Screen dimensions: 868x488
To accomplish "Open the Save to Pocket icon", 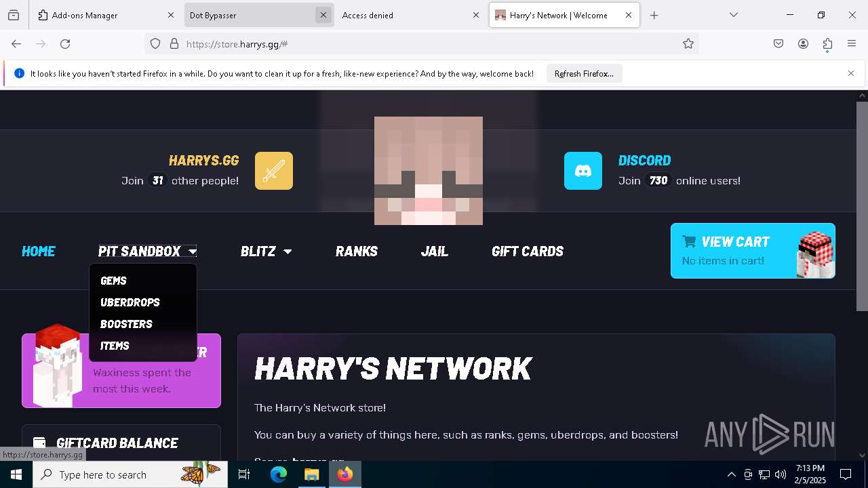I will (778, 44).
